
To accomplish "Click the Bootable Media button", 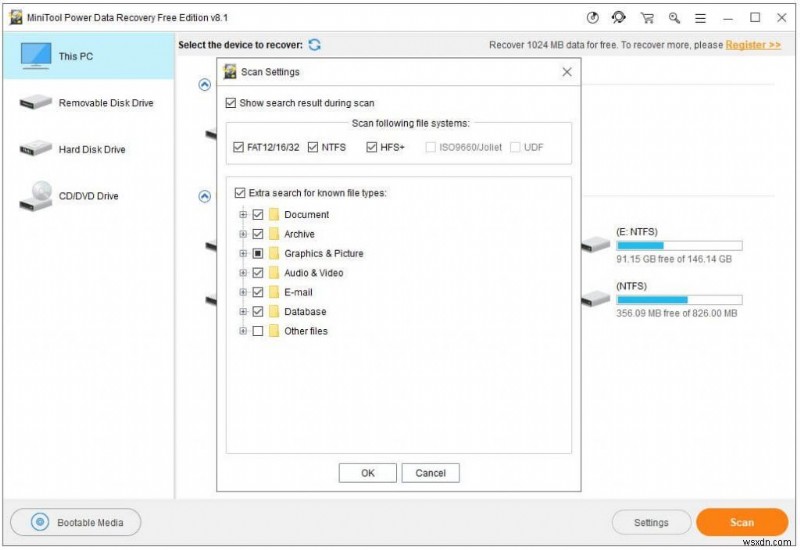I will (x=76, y=522).
